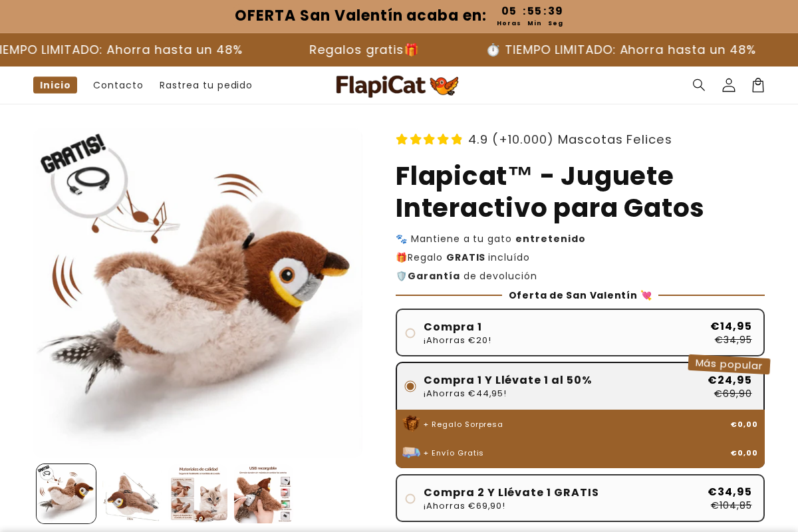Viewport: 798px width, 532px height.
Task: Open the account login icon
Action: [729, 85]
